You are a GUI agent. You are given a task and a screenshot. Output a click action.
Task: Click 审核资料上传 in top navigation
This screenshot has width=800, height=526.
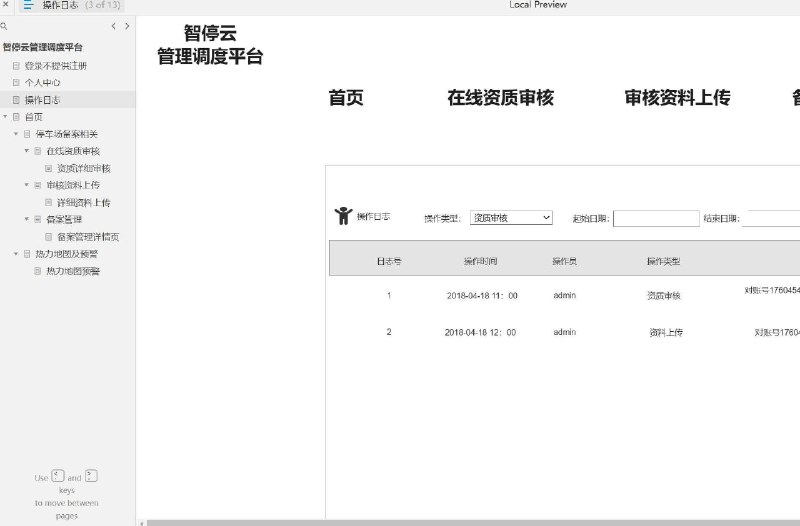[678, 97]
